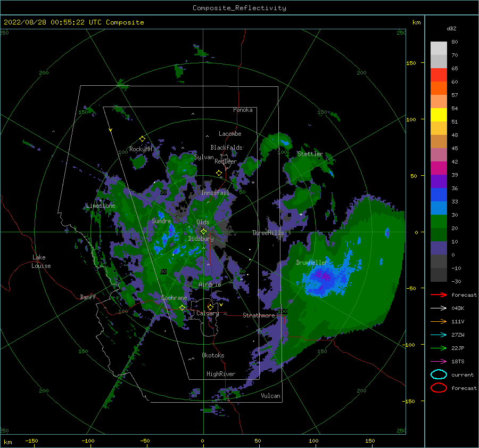This screenshot has width=479, height=448.
Task: Click the Composite_Reflectivity title text
Action: coord(240,8)
